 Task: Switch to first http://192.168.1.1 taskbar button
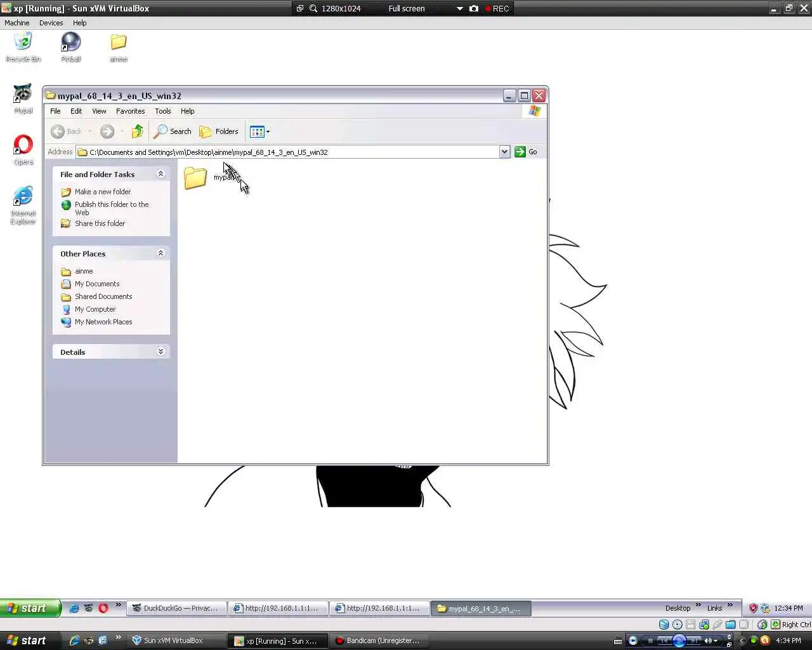pos(277,608)
